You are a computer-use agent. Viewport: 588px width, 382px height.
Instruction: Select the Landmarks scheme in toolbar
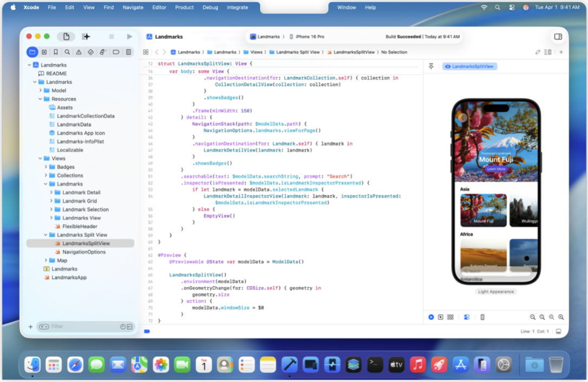click(265, 37)
